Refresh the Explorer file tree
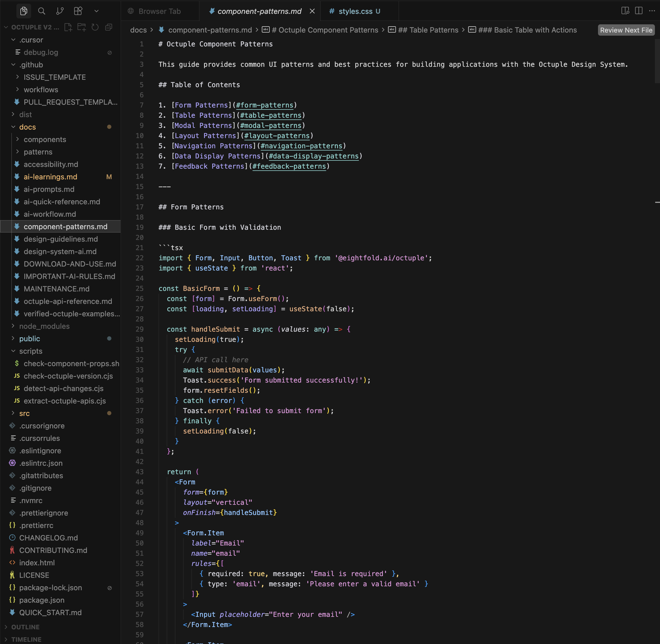660x644 pixels. coord(95,27)
